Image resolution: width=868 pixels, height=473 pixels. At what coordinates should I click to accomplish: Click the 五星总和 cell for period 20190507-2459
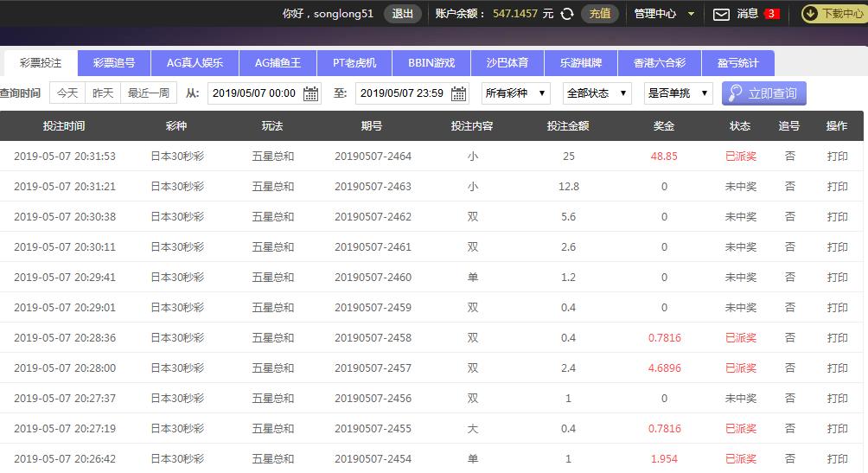click(273, 307)
